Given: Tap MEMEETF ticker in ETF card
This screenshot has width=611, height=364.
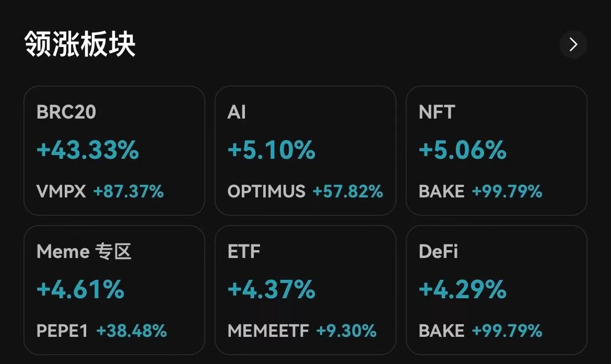Looking at the screenshot, I should 268,331.
